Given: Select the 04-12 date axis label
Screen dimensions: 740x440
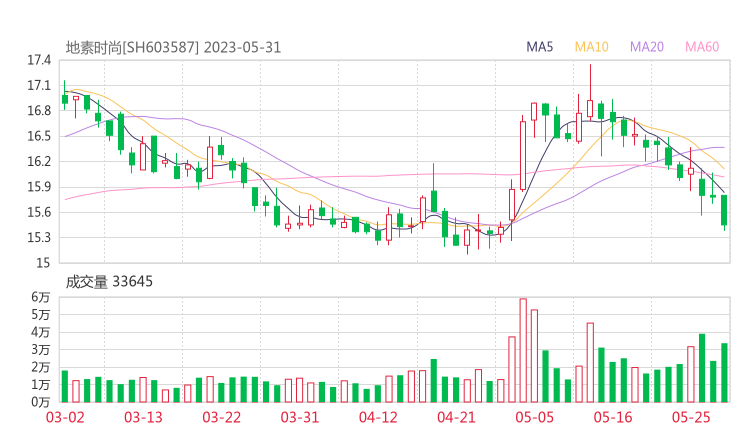Looking at the screenshot, I should (x=378, y=417).
